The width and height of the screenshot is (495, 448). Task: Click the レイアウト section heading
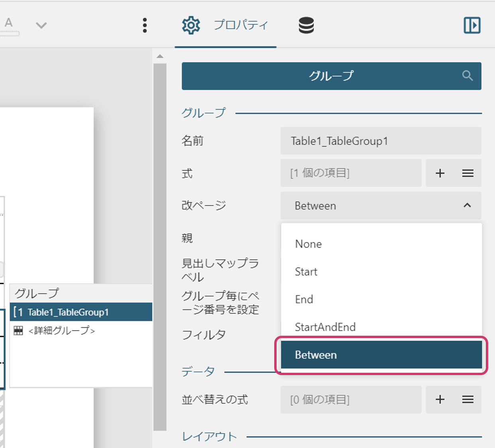(x=209, y=437)
